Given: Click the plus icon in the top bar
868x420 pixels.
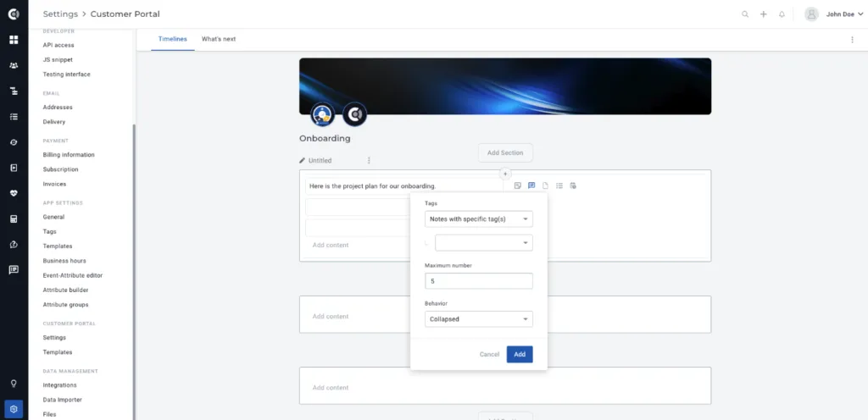Looking at the screenshot, I should (764, 14).
